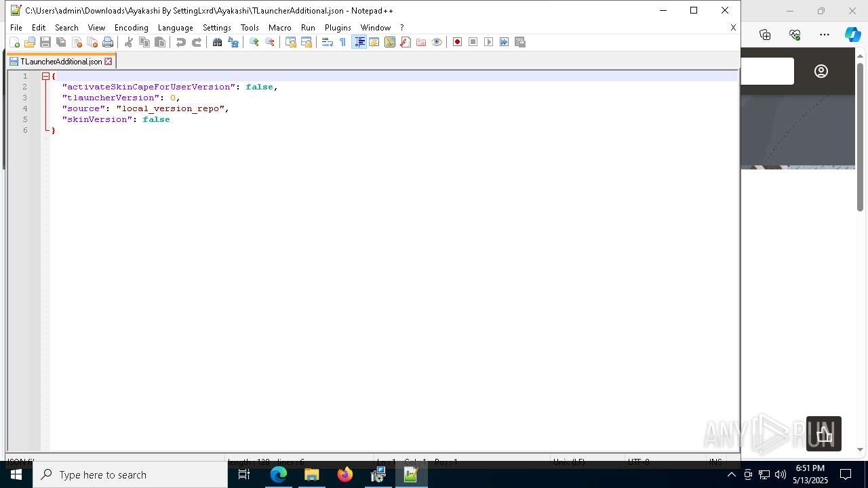Save the current file via toolbar
The height and width of the screenshot is (488, 868).
[45, 42]
